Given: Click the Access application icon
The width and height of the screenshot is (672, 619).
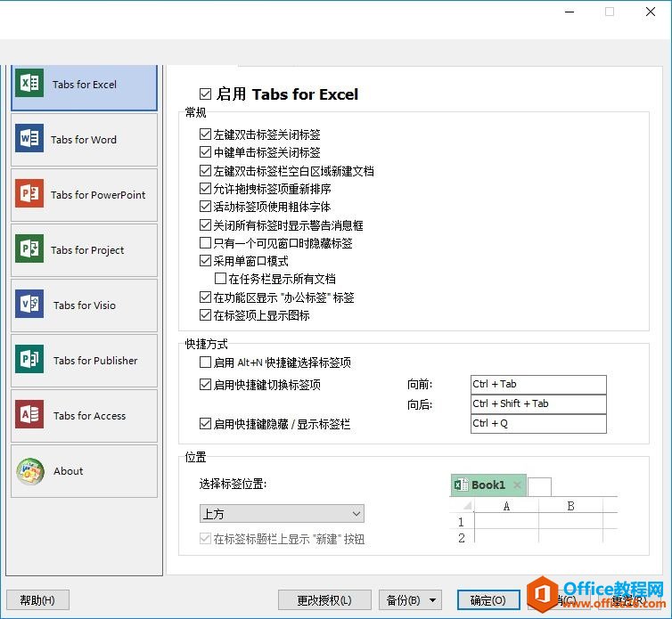Looking at the screenshot, I should (29, 414).
